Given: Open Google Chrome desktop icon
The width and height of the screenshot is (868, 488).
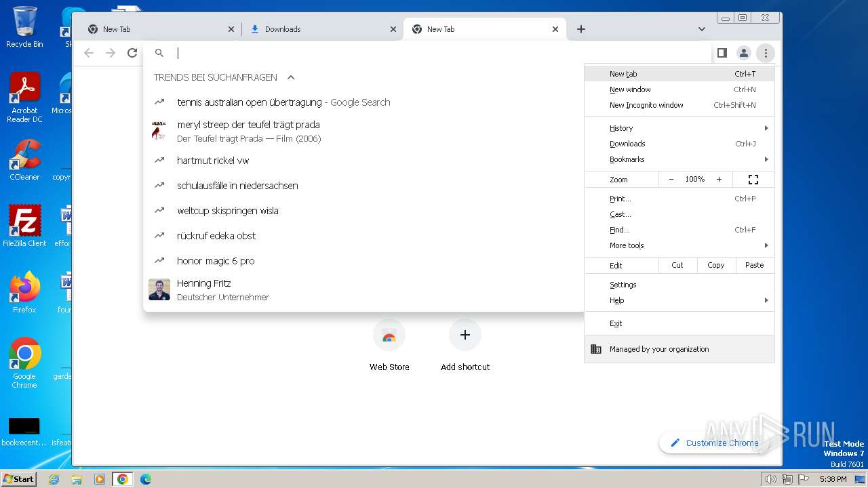Looking at the screenshot, I should coord(24,363).
